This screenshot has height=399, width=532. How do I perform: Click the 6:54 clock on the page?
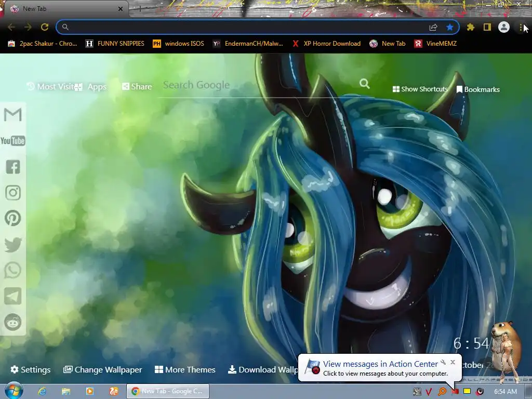pyautogui.click(x=471, y=343)
